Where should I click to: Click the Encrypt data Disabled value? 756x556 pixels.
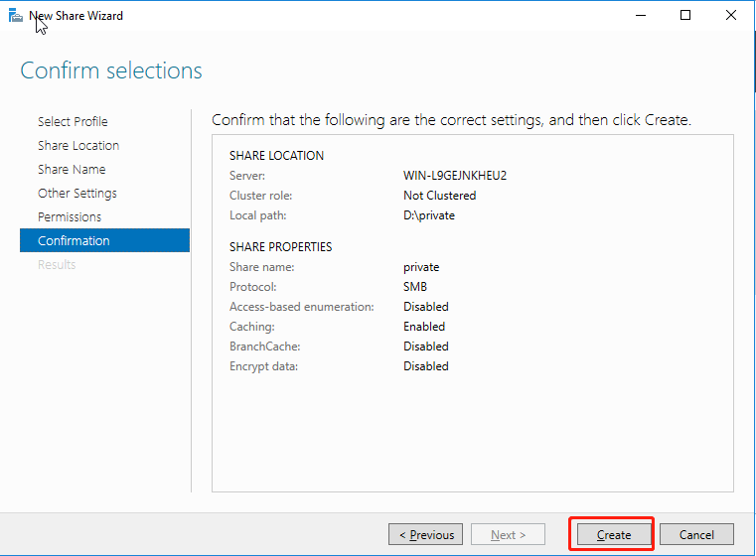point(425,366)
